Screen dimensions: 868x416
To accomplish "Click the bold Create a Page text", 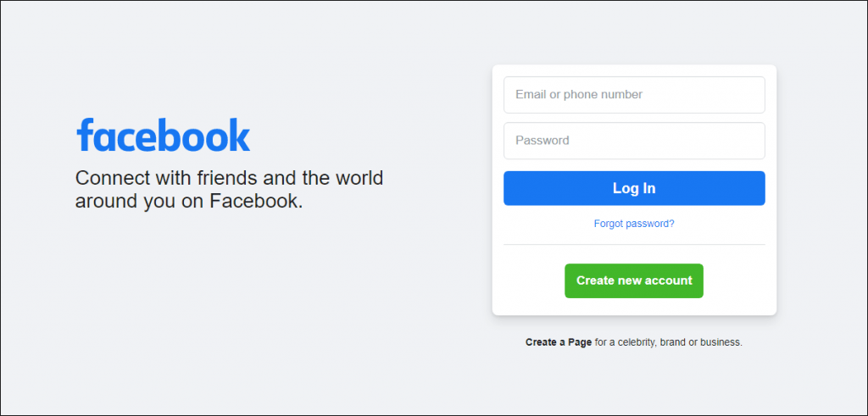I will tap(559, 342).
